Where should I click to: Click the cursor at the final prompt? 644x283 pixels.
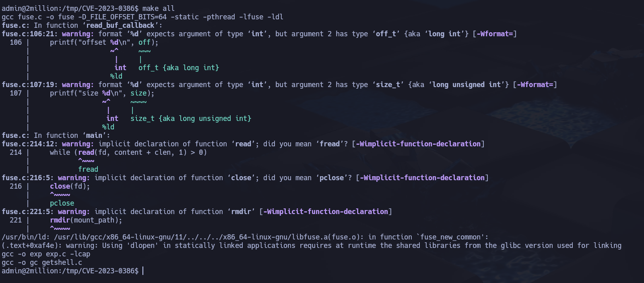[x=143, y=271]
